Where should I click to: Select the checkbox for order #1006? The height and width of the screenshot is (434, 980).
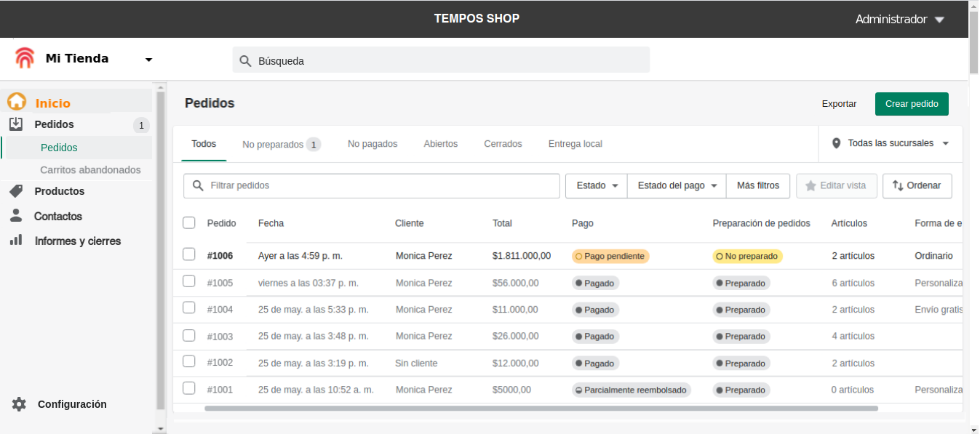point(189,254)
